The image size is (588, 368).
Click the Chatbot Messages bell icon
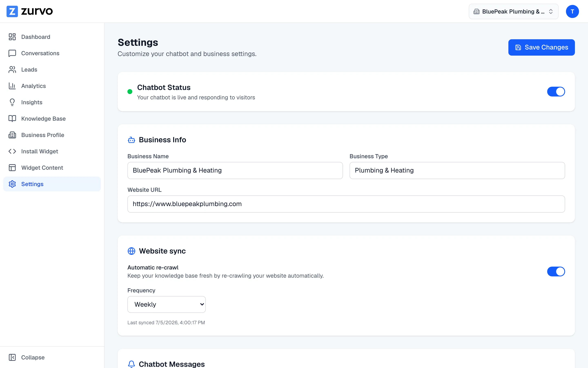tap(131, 364)
